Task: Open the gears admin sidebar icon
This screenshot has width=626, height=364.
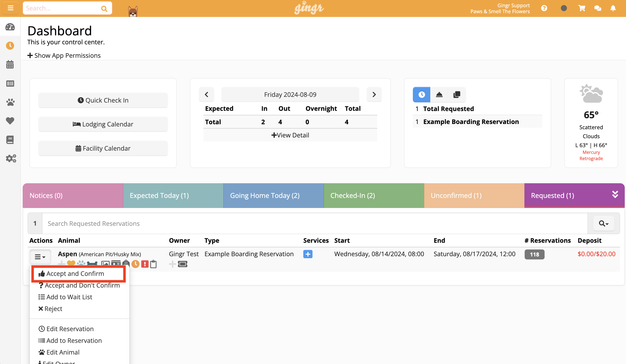Action: coord(11,158)
